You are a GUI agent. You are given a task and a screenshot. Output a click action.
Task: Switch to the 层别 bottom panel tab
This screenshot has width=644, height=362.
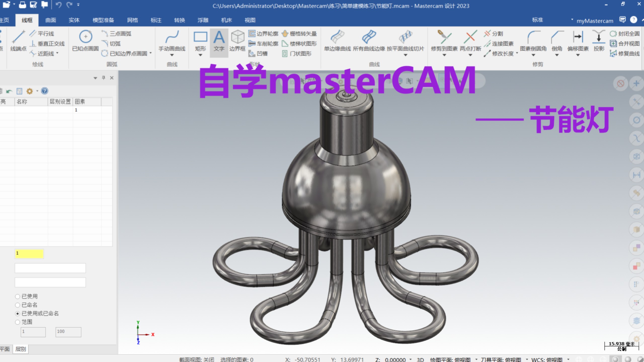pyautogui.click(x=20, y=349)
